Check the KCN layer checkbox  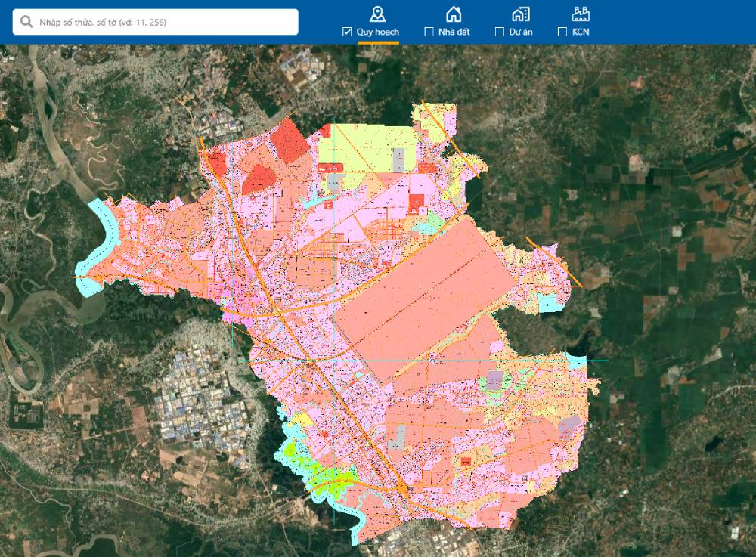pos(562,32)
